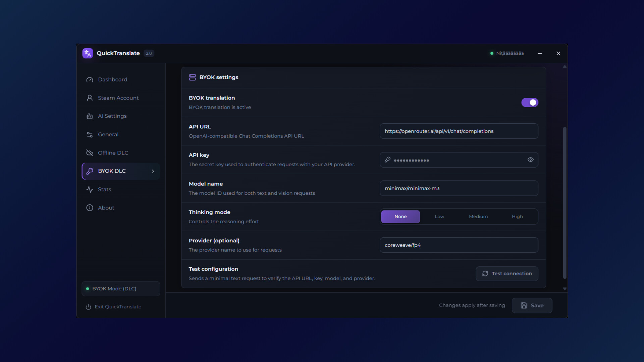Select Low thinking mode

point(439,217)
